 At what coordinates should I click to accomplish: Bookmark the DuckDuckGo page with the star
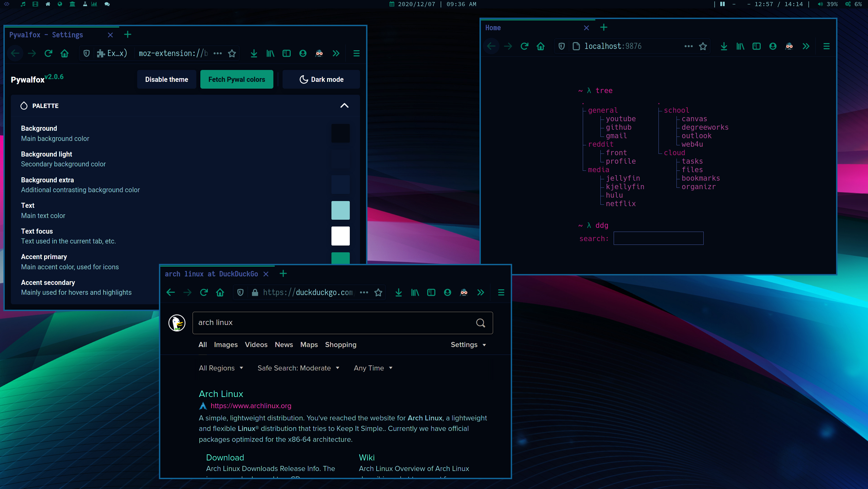378,292
